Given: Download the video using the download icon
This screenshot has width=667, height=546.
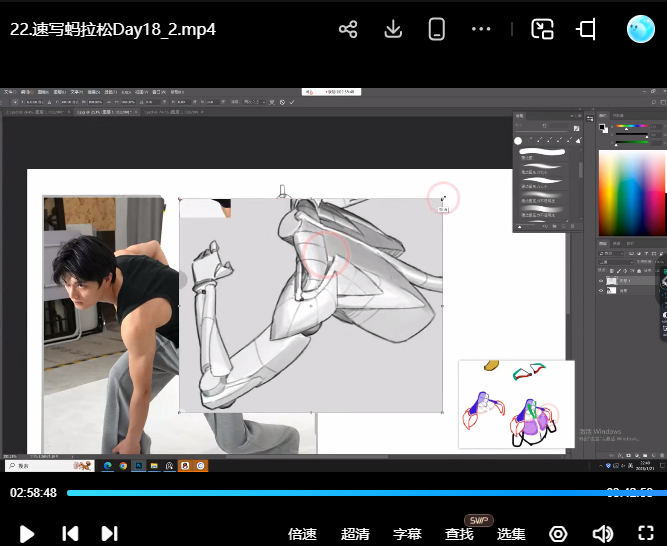Looking at the screenshot, I should [x=393, y=29].
